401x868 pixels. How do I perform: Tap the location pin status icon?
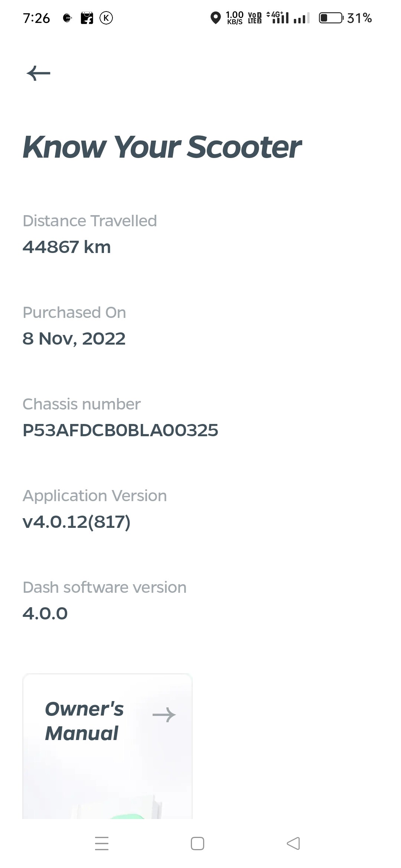pyautogui.click(x=215, y=18)
